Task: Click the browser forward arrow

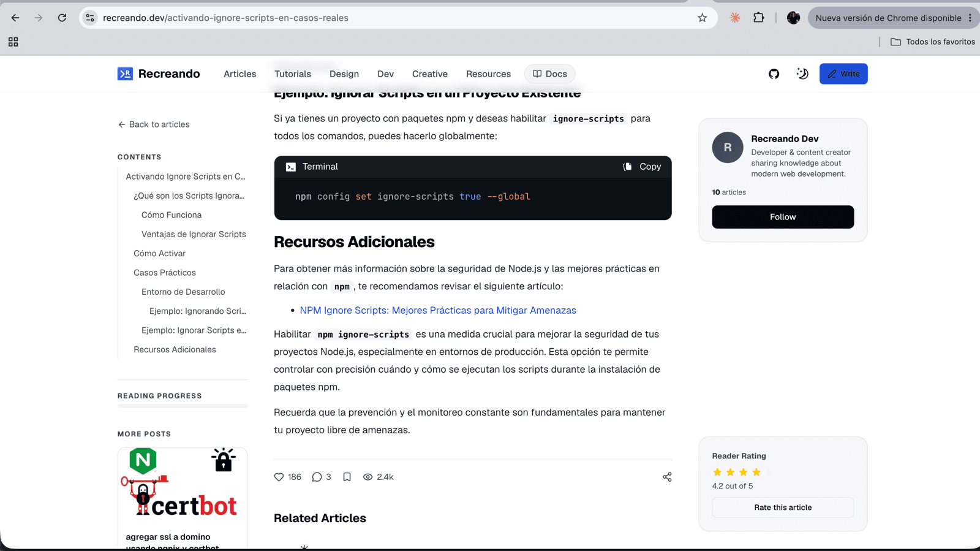Action: (x=39, y=18)
